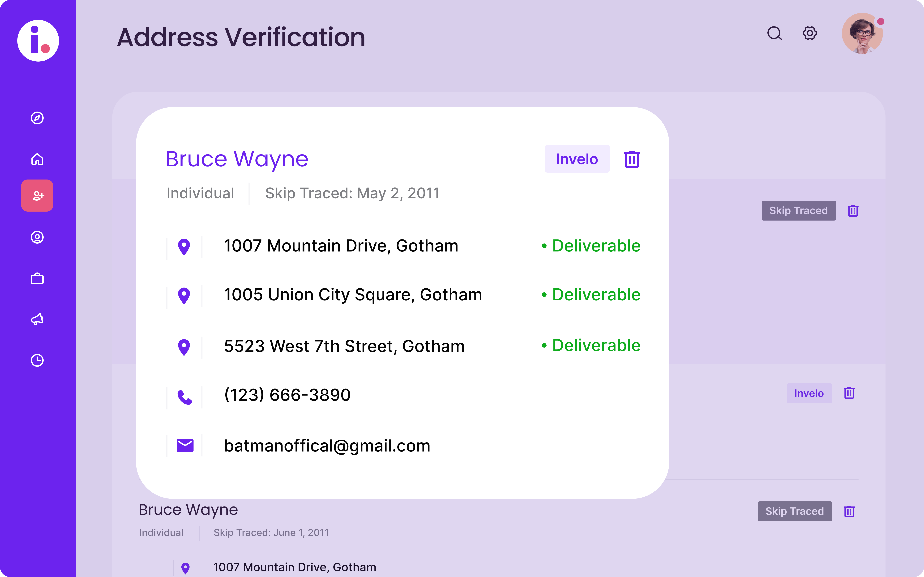Click trash icon beside bottom Skip Traced badge
Viewport: 924px width, 577px height.
point(849,511)
